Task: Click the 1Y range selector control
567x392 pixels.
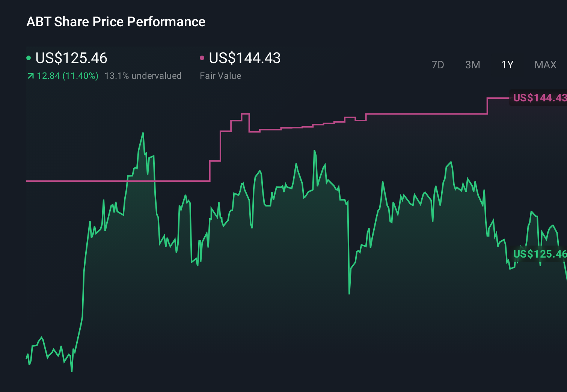Action: (507, 65)
